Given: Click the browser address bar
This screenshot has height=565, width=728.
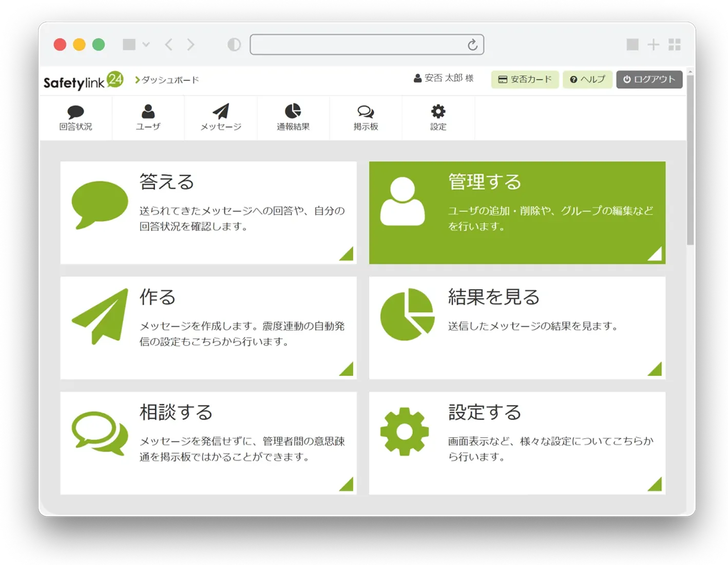Looking at the screenshot, I should (x=359, y=45).
